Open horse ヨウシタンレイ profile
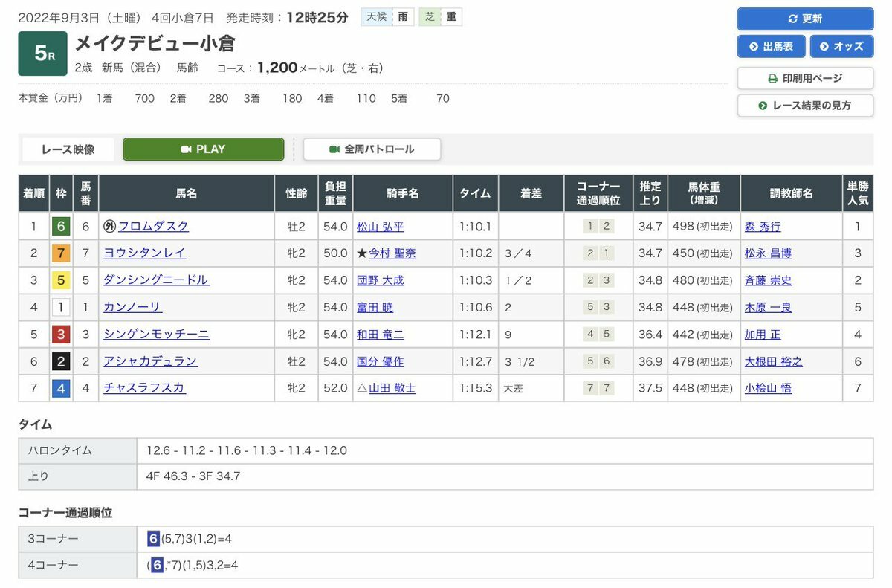892x588 pixels. pyautogui.click(x=144, y=253)
